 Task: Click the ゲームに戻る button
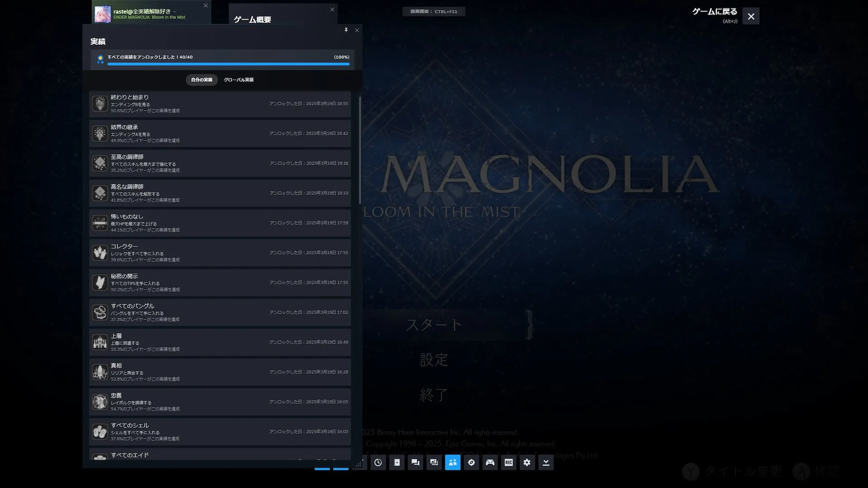tap(714, 12)
